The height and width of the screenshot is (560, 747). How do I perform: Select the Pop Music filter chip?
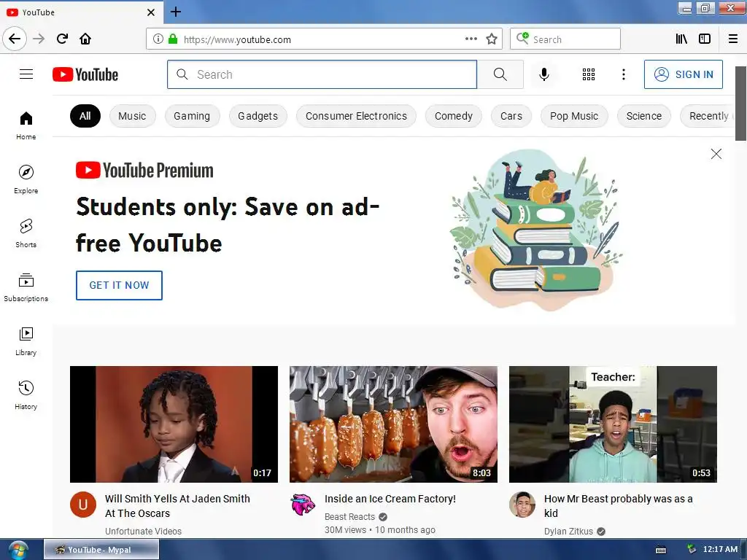pos(574,116)
